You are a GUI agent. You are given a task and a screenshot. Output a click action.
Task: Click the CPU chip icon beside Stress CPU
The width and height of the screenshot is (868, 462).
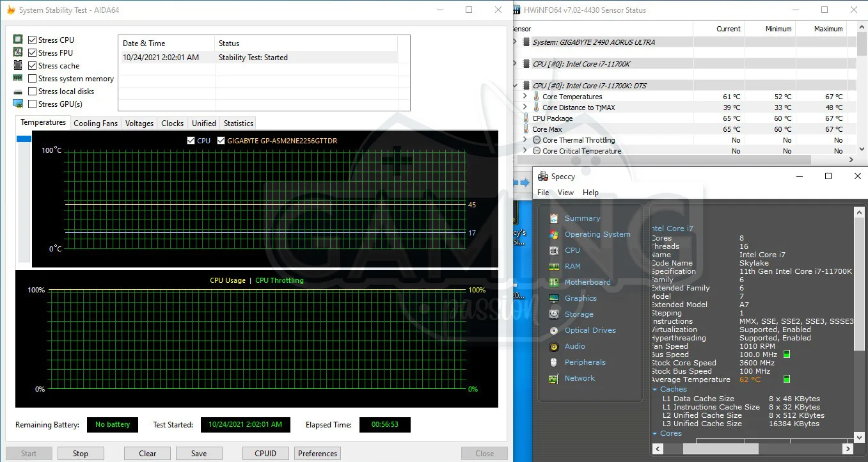[18, 40]
